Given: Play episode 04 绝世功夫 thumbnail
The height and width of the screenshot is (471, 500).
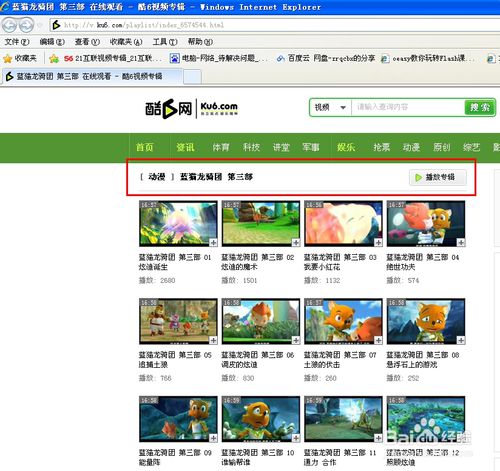Looking at the screenshot, I should (x=426, y=224).
